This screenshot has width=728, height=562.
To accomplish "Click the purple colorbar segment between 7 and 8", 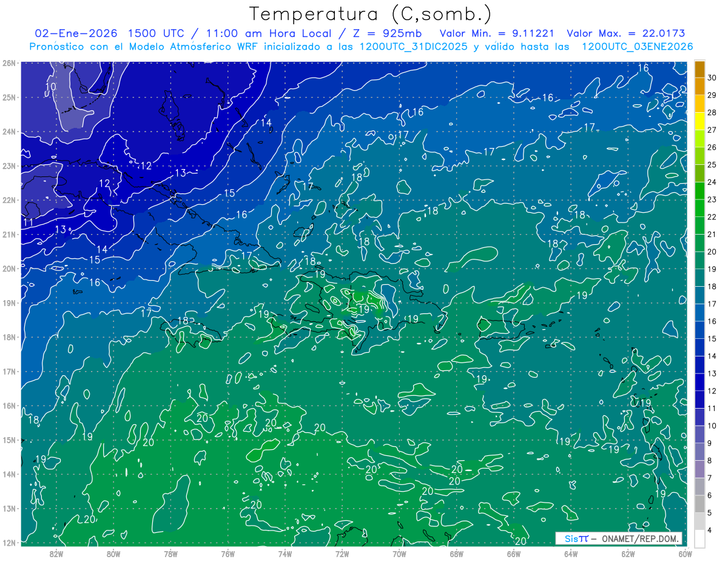I will (x=699, y=470).
